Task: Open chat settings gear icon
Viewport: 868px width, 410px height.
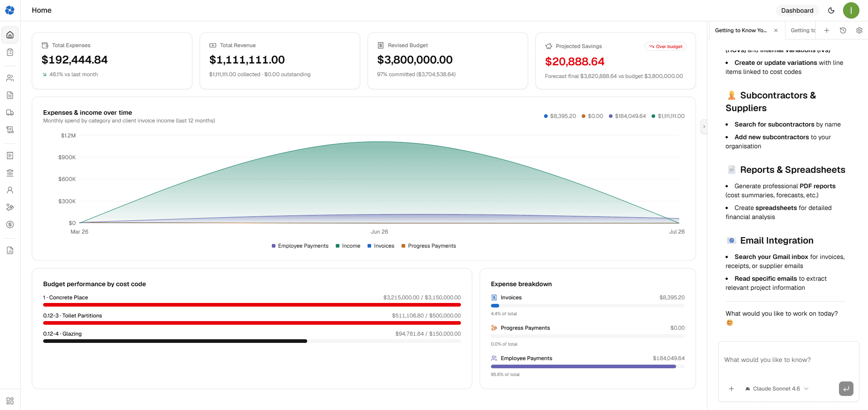Action: (859, 30)
